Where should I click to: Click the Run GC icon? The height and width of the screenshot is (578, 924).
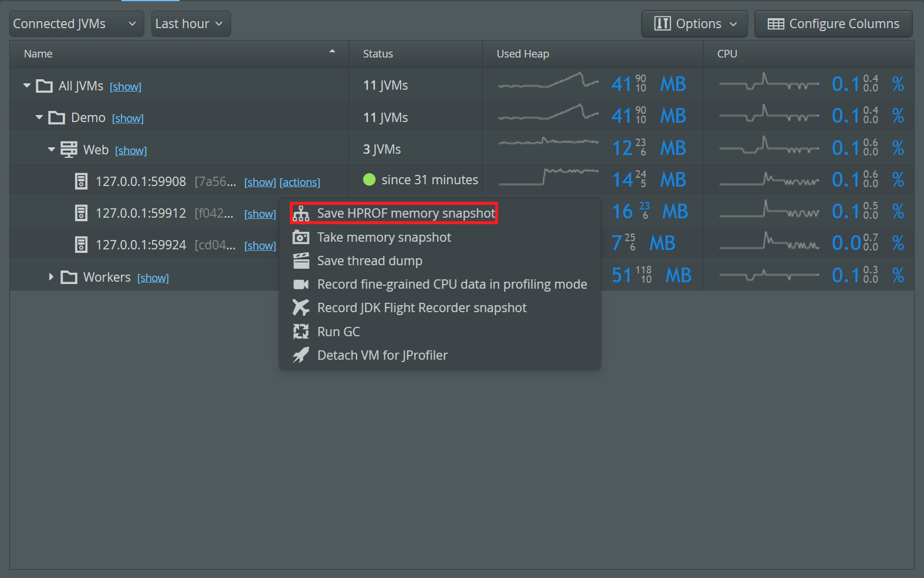point(301,332)
